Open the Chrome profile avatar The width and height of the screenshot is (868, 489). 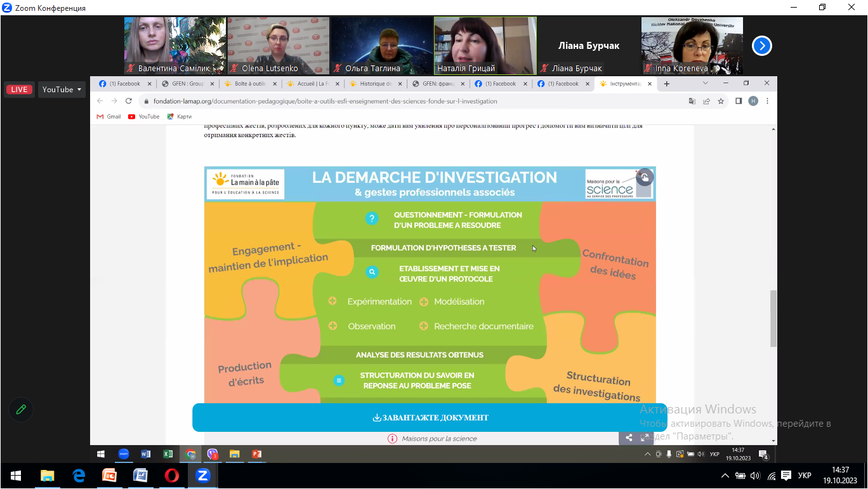tap(753, 101)
